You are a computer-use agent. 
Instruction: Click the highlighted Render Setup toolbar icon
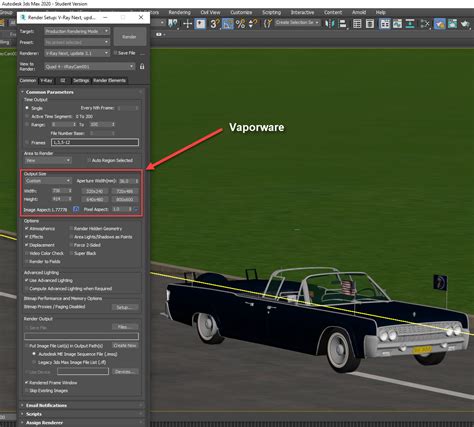[439, 24]
